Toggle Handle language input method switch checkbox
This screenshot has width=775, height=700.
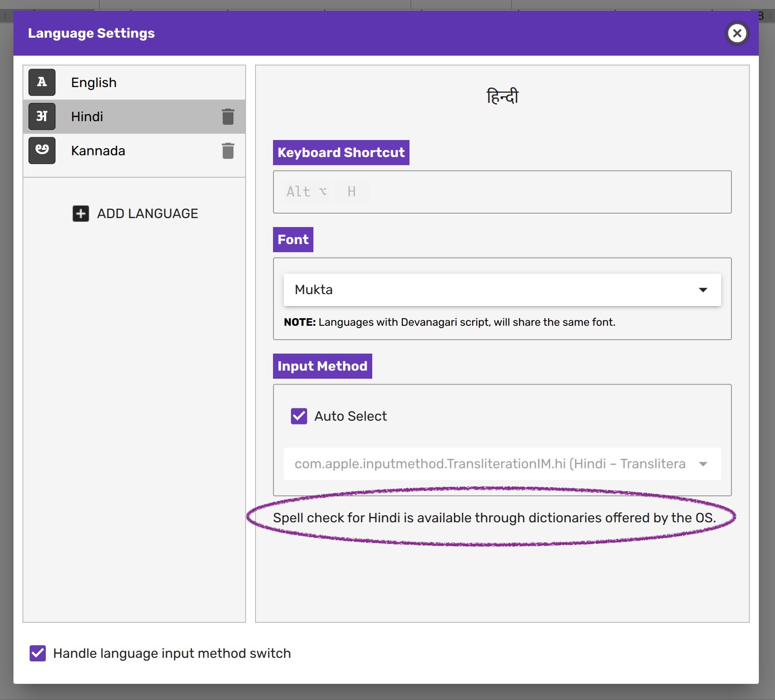38,653
